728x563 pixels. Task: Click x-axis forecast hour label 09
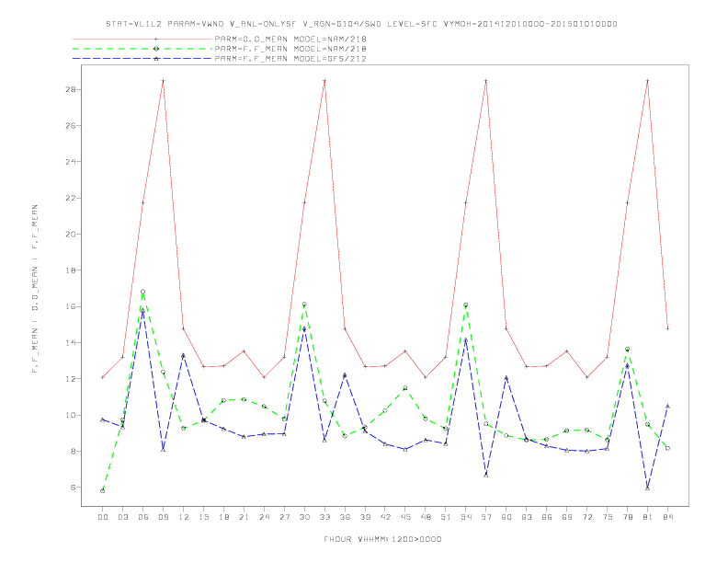click(163, 517)
